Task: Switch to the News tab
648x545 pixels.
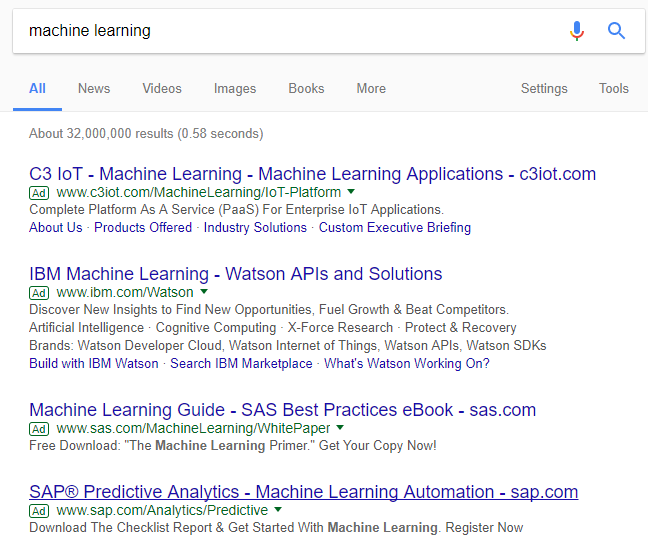Action: click(94, 88)
